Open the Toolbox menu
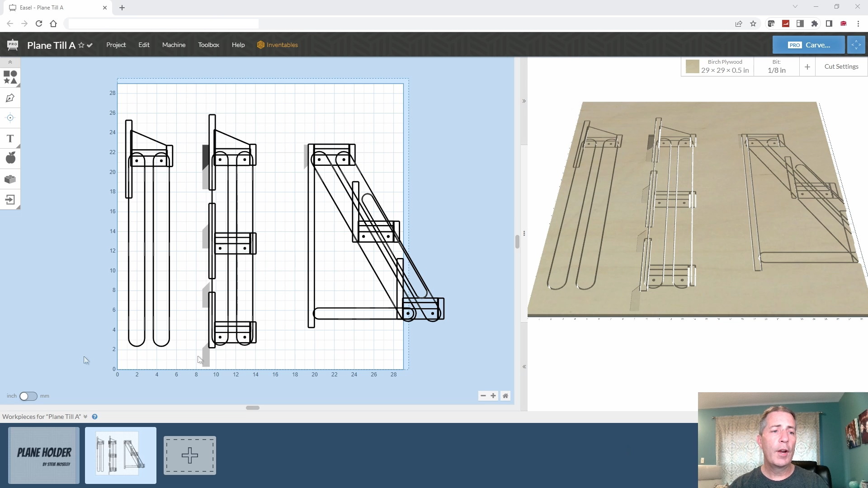The image size is (868, 488). point(208,45)
